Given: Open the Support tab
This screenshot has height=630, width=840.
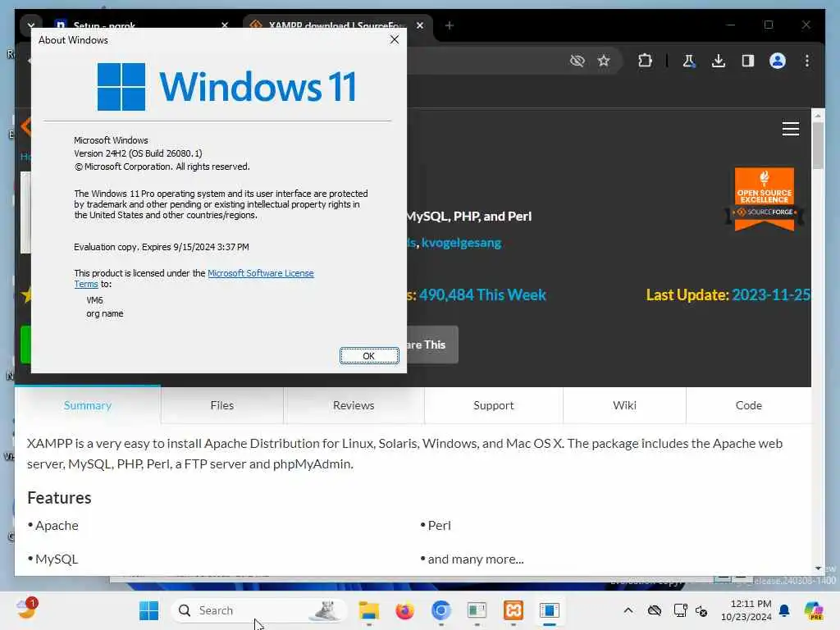Looking at the screenshot, I should click(x=493, y=405).
